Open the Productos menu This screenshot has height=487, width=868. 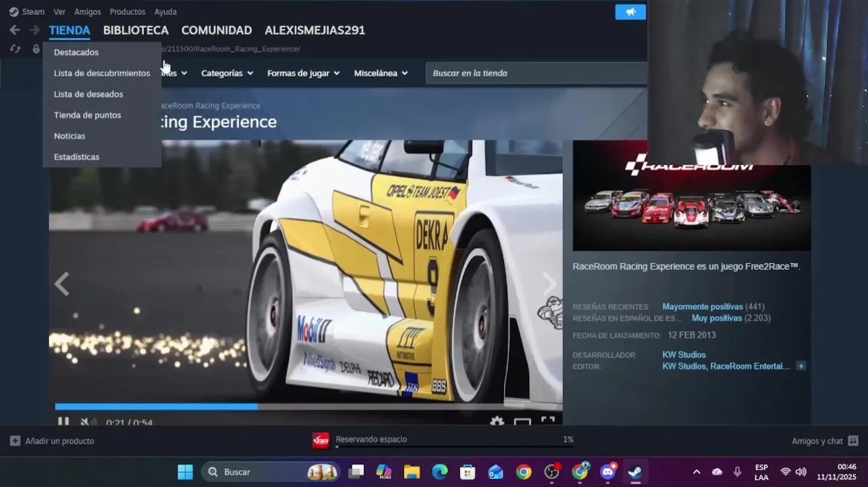(127, 11)
